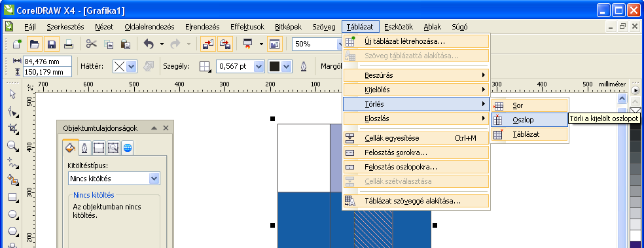644x248 pixels.
Task: Undo the last action
Action: [149, 44]
